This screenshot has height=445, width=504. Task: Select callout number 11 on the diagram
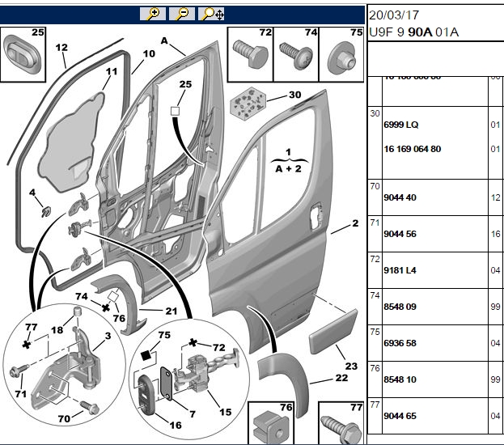[112, 71]
